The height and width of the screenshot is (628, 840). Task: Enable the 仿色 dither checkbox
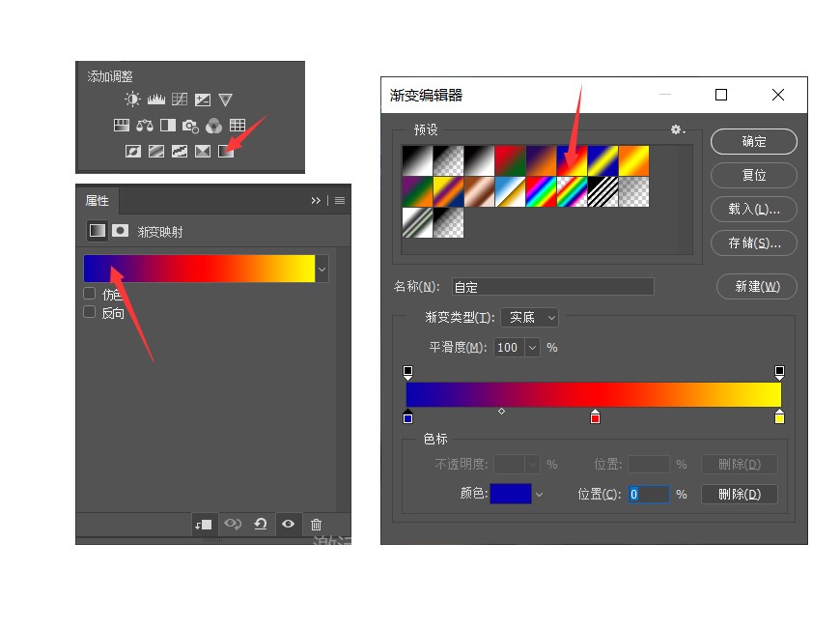tap(90, 294)
